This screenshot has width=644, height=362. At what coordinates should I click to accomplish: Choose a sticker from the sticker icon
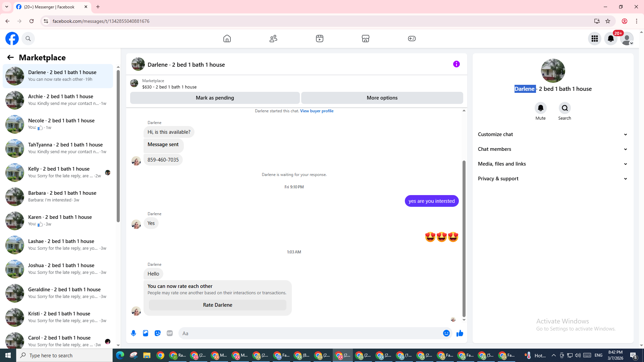point(158,333)
